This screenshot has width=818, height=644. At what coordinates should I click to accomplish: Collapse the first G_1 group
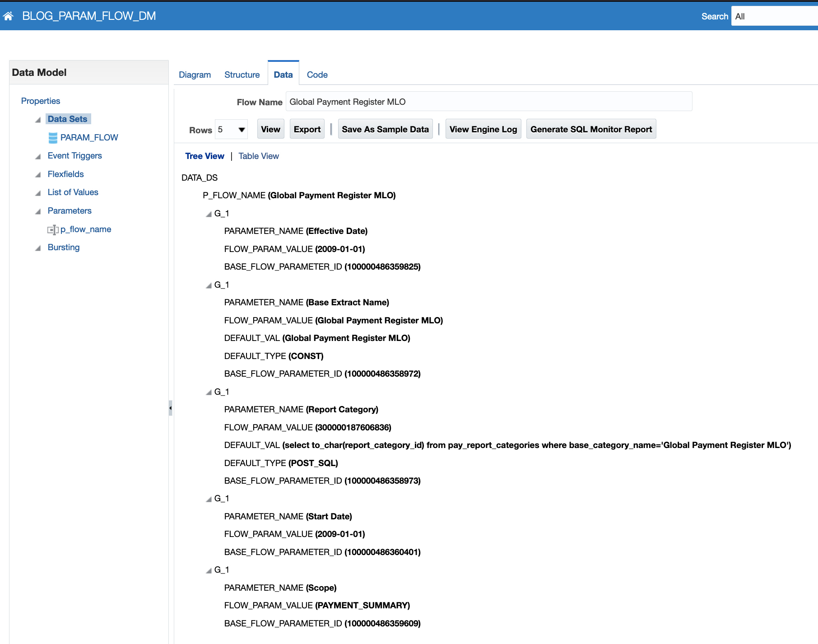coord(209,214)
